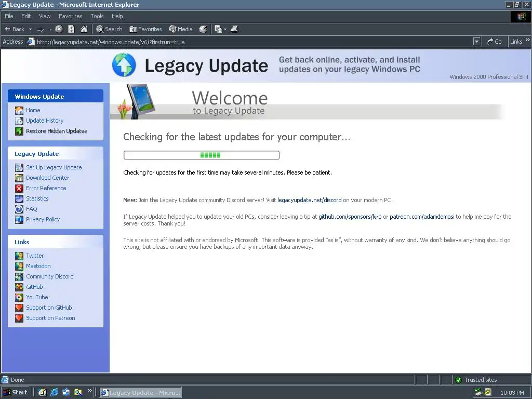Screen dimensions: 532x399
Task: Click the Done status bar text
Action: (17, 380)
